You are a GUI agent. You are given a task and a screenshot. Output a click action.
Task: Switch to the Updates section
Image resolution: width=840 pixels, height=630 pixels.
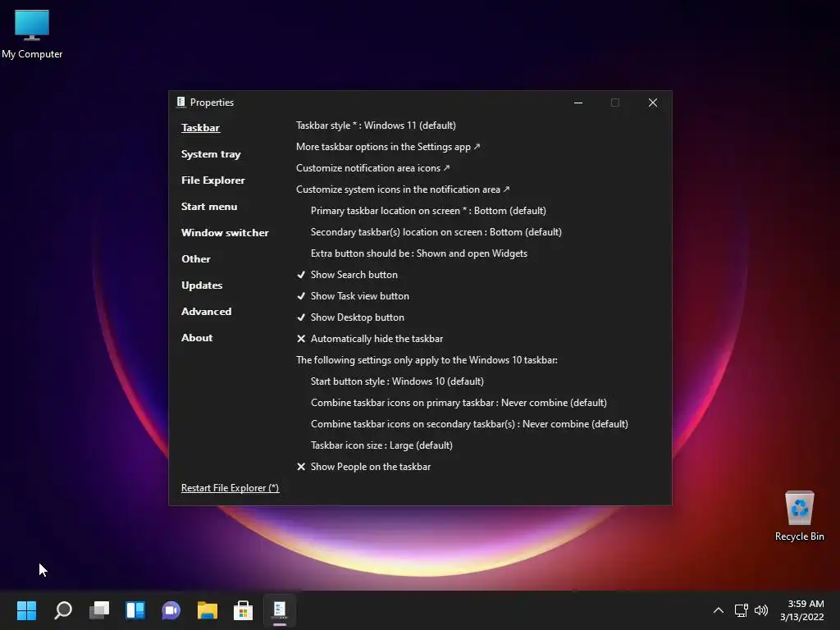coord(202,285)
